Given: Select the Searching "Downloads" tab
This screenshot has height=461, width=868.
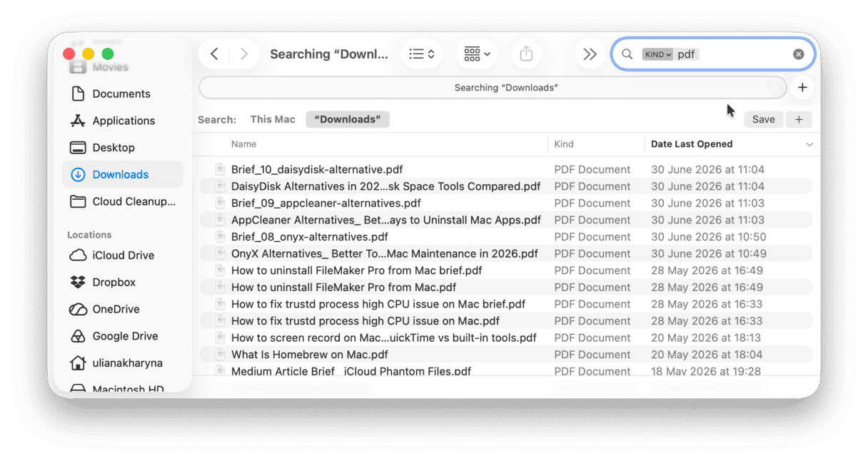Looking at the screenshot, I should [493, 88].
